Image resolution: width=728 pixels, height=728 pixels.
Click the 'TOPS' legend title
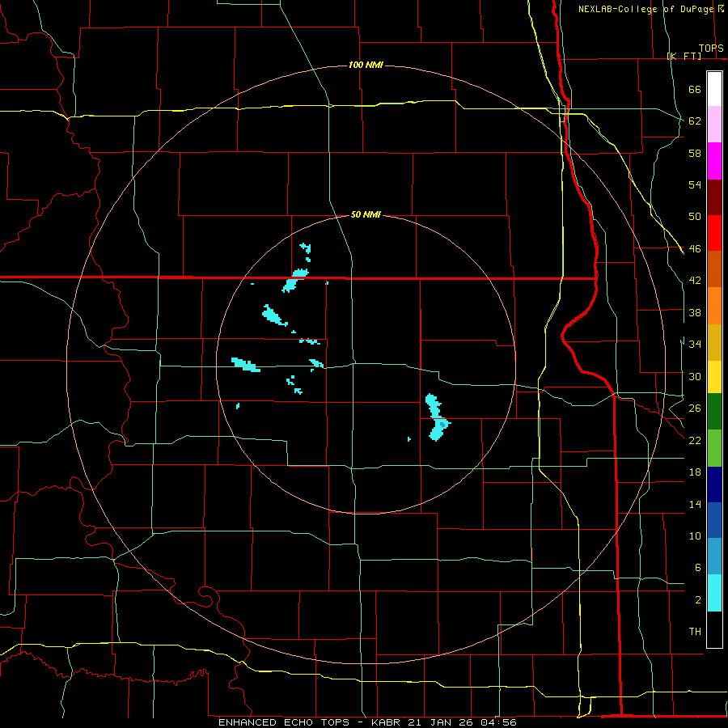click(711, 49)
